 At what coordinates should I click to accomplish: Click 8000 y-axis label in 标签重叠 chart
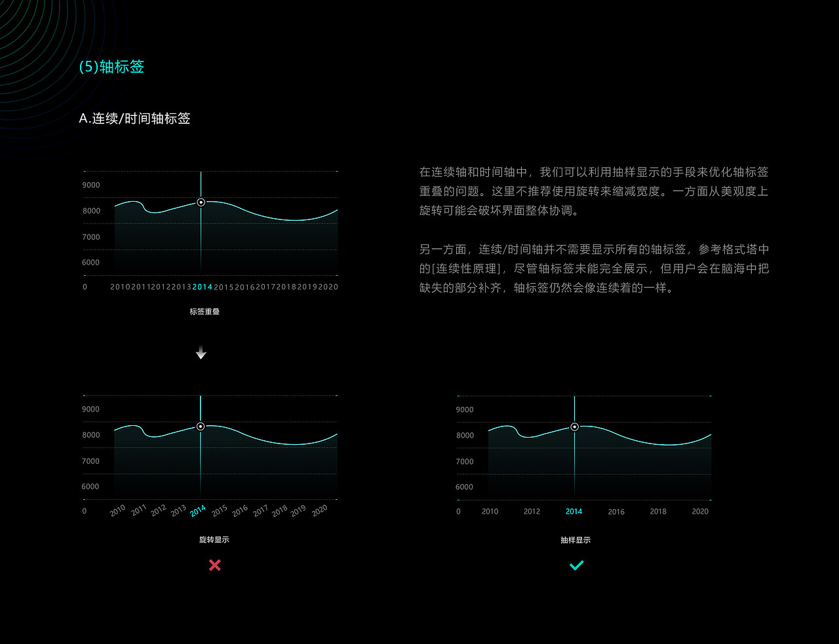[91, 211]
